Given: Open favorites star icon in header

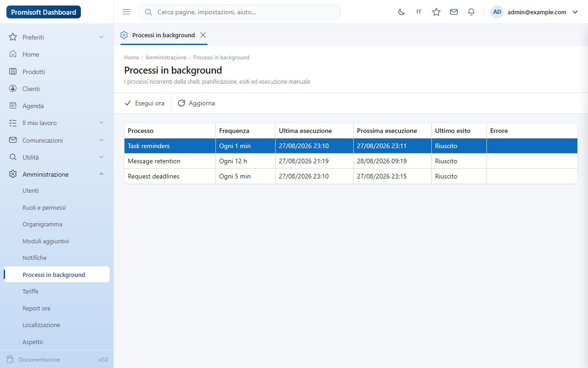Looking at the screenshot, I should coord(436,12).
